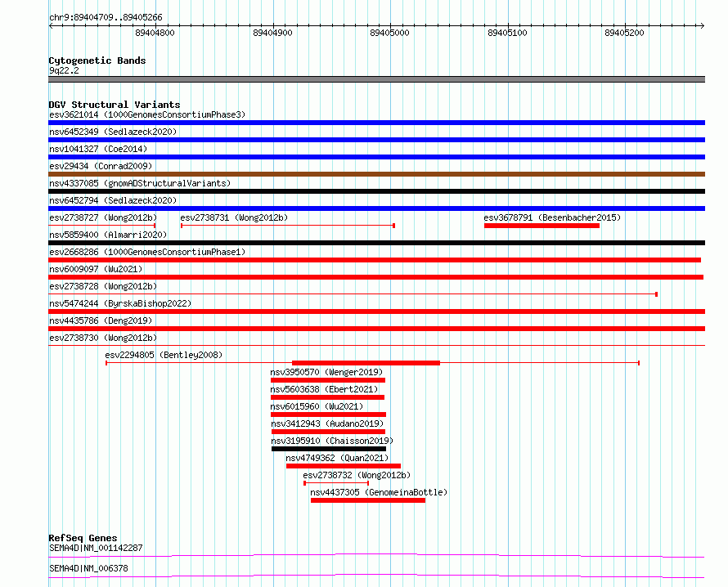Image resolution: width=728 pixels, height=587 pixels.
Task: Open variant nsv3195910 (Chaisson2019)
Action: [x=332, y=441]
